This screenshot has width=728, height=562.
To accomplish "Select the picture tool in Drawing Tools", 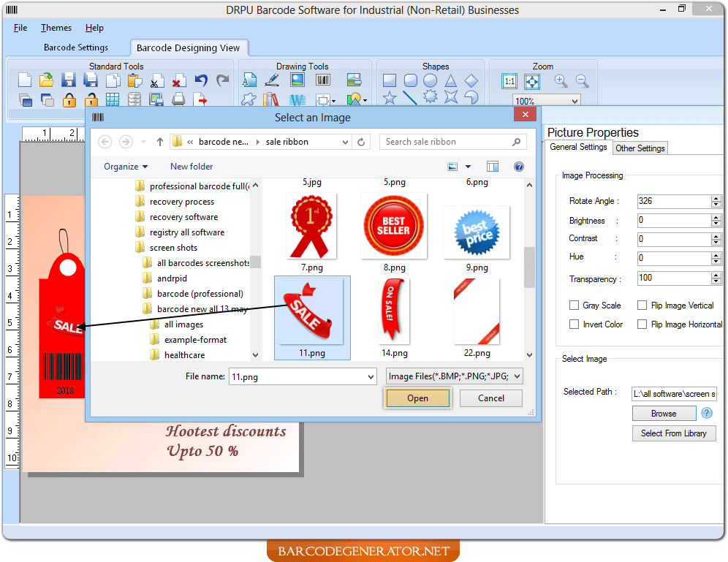I will click(x=297, y=80).
